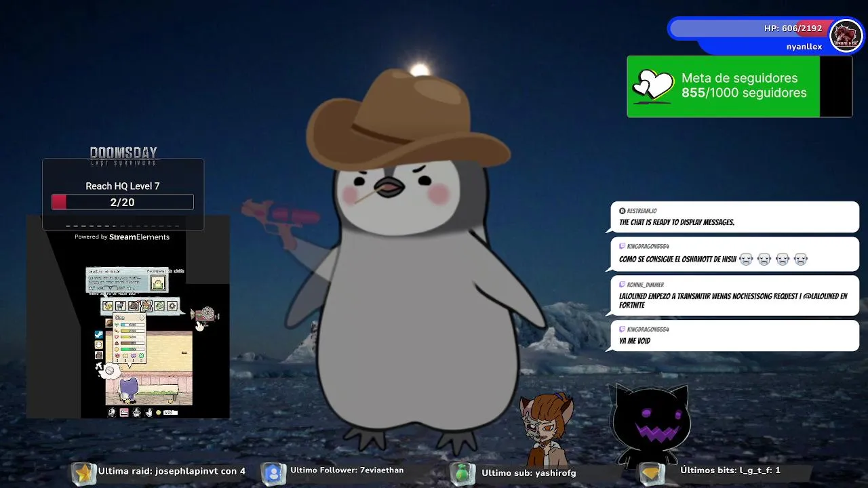Click the gold coin icon in bottom bar
868x488 pixels.
pos(159,413)
